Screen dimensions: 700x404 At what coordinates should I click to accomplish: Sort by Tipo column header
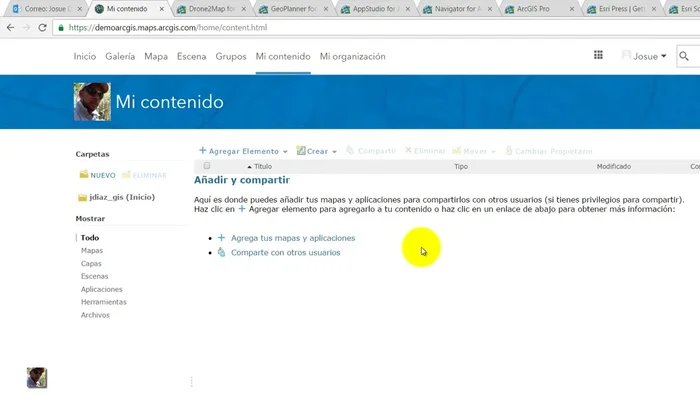461,167
